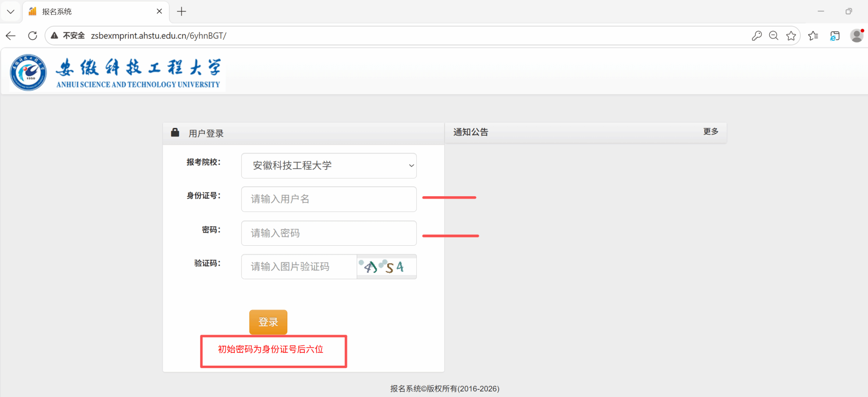
Task: Expand the 报考院校 school dropdown
Action: [328, 166]
